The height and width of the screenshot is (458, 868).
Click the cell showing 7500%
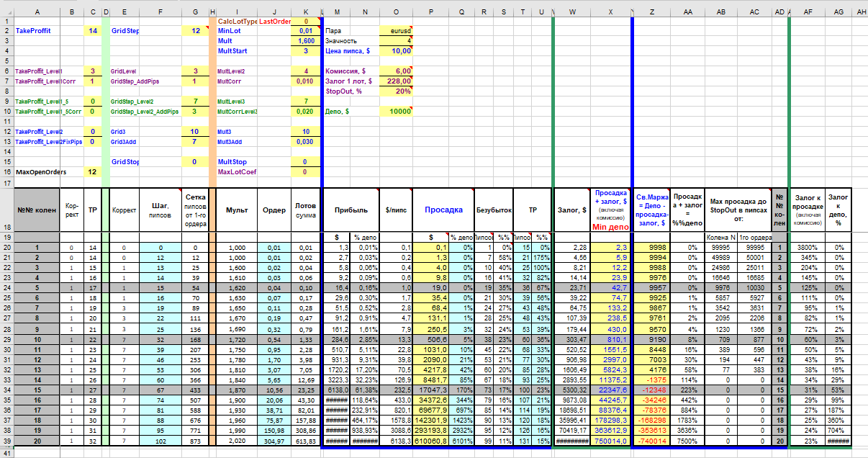tap(688, 441)
